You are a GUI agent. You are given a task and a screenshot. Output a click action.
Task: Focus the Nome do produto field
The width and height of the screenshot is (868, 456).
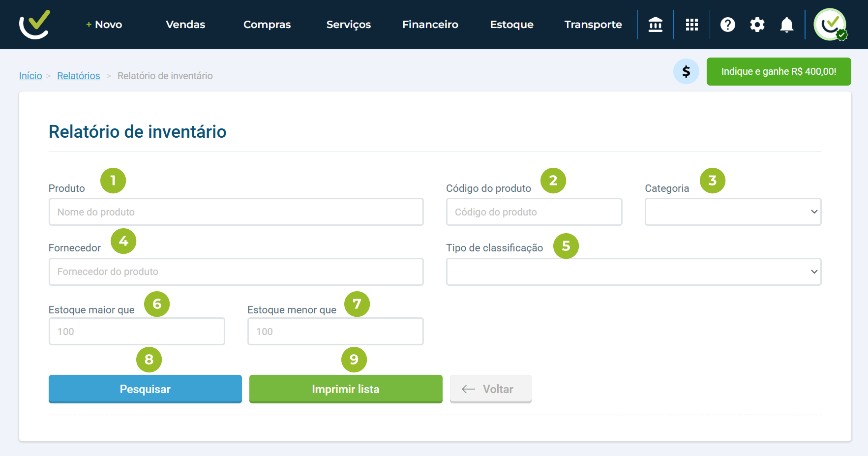[x=236, y=212]
